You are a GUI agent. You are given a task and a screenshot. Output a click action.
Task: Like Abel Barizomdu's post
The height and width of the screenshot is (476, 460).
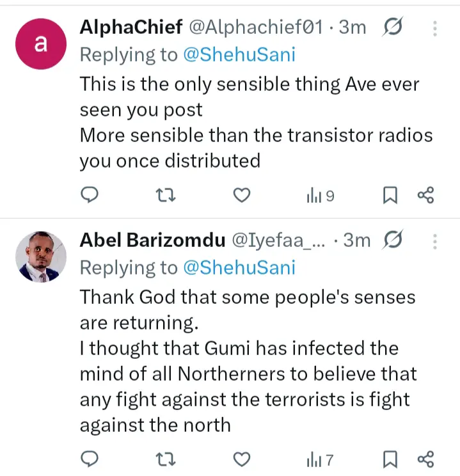(241, 458)
